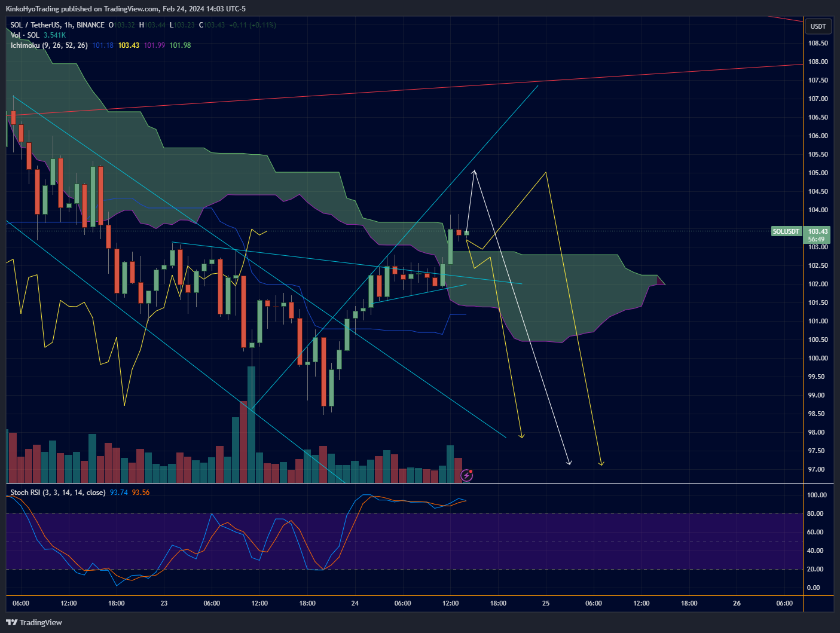840x633 pixels.
Task: Click the Stoch RSI value 93.56
Action: [x=141, y=493]
